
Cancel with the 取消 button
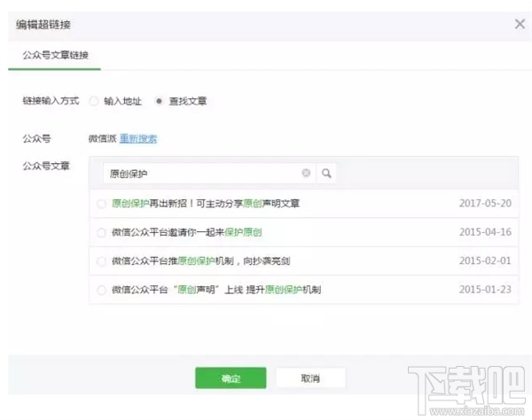(310, 378)
